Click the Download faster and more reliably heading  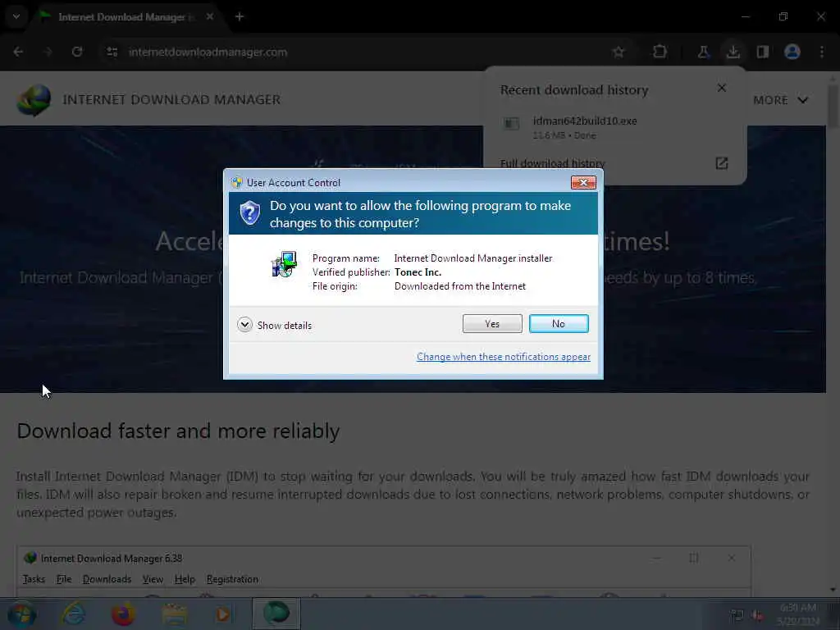click(178, 431)
